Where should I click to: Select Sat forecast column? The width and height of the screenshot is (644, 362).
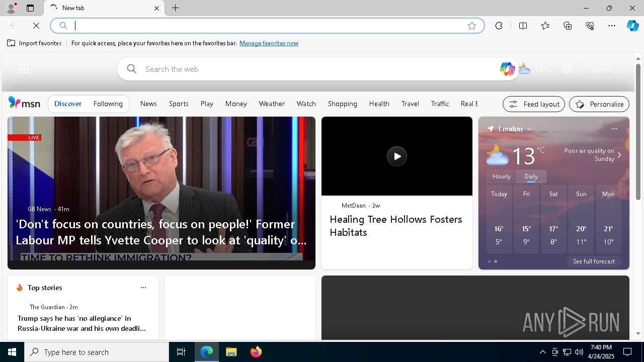point(553,219)
